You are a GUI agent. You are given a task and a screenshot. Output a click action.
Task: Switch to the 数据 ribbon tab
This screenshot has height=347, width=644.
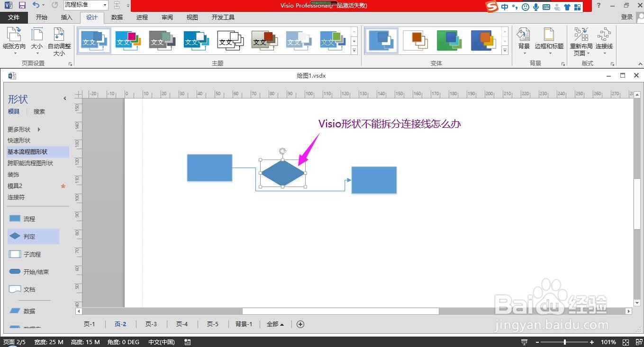pos(117,17)
